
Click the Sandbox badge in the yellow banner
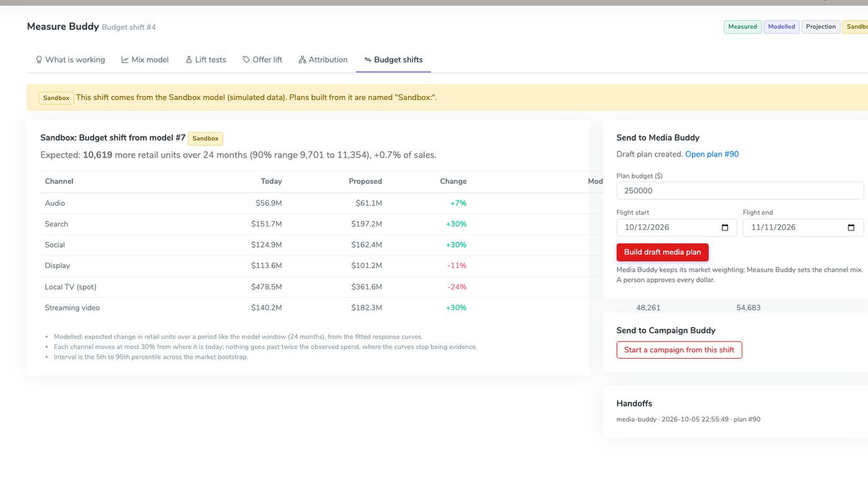pyautogui.click(x=56, y=98)
